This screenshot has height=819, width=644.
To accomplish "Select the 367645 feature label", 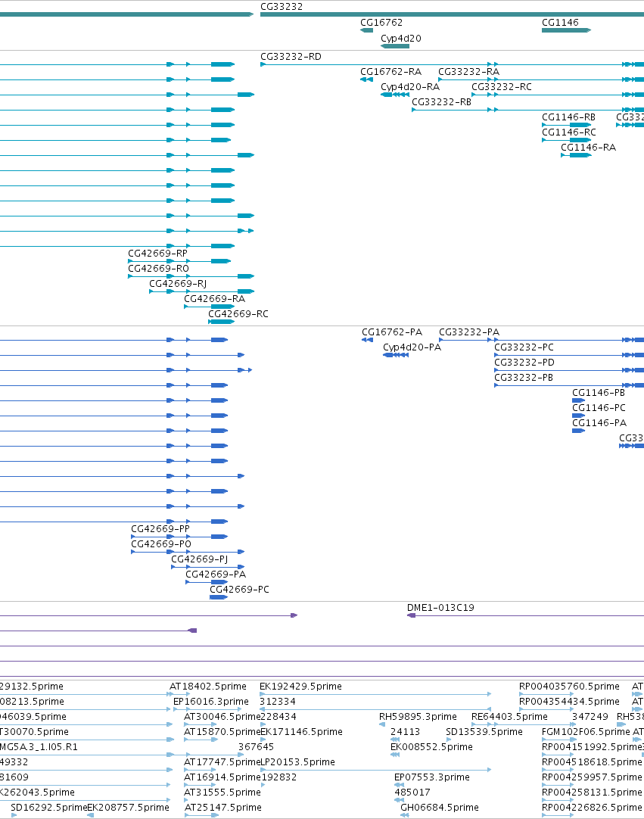I will click(x=256, y=747).
